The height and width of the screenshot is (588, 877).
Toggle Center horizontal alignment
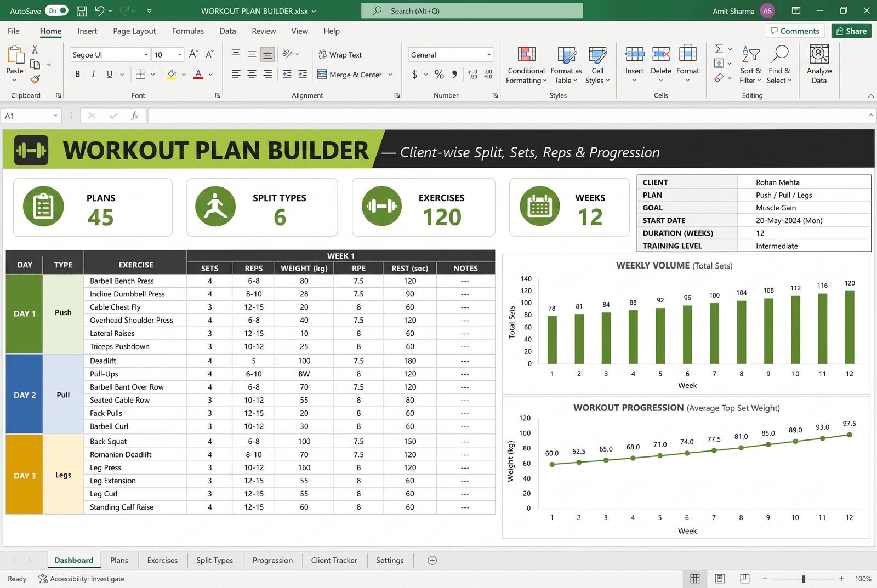(x=252, y=74)
